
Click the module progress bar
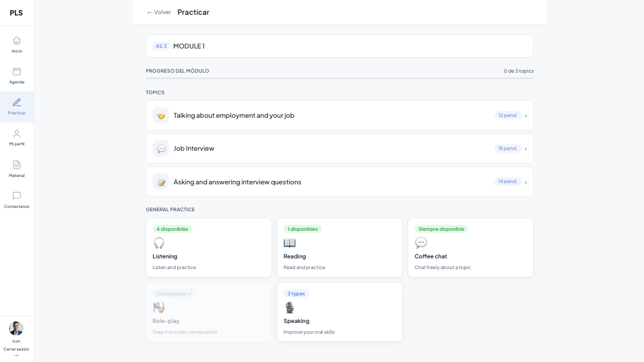click(340, 78)
